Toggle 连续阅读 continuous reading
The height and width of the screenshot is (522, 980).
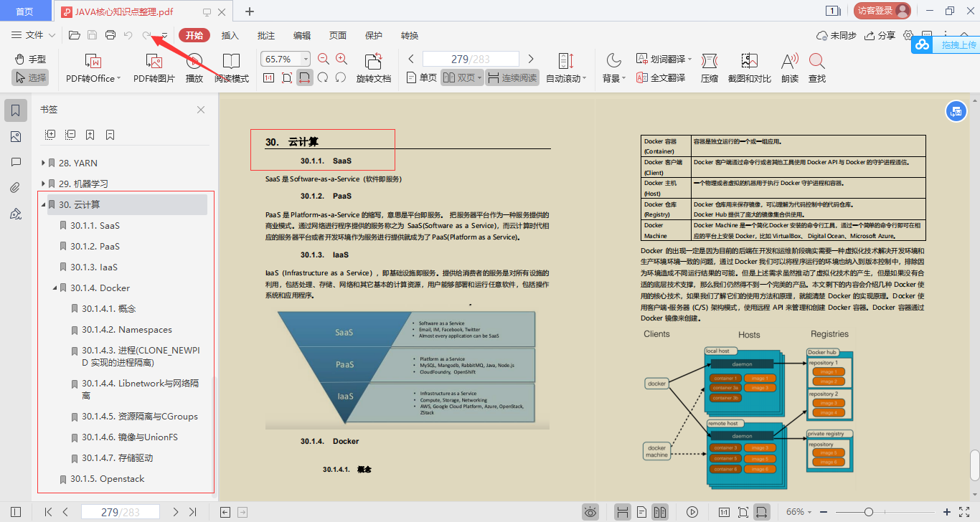(512, 77)
